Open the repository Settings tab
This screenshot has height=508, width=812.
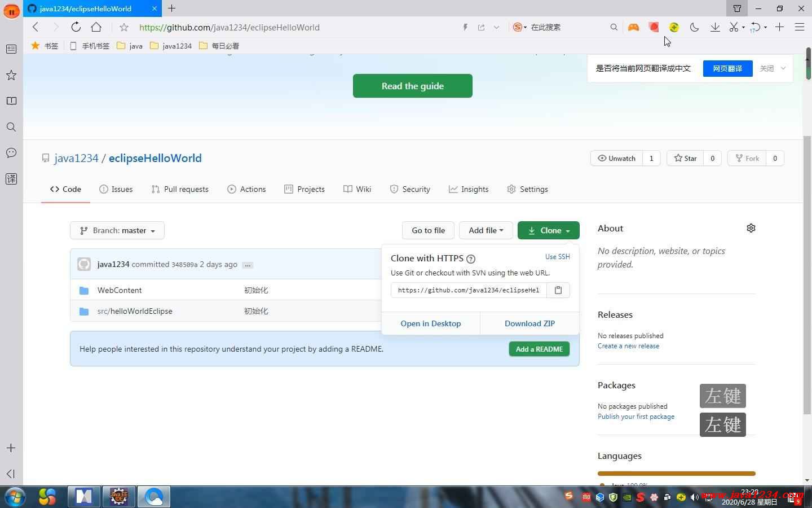(x=527, y=189)
